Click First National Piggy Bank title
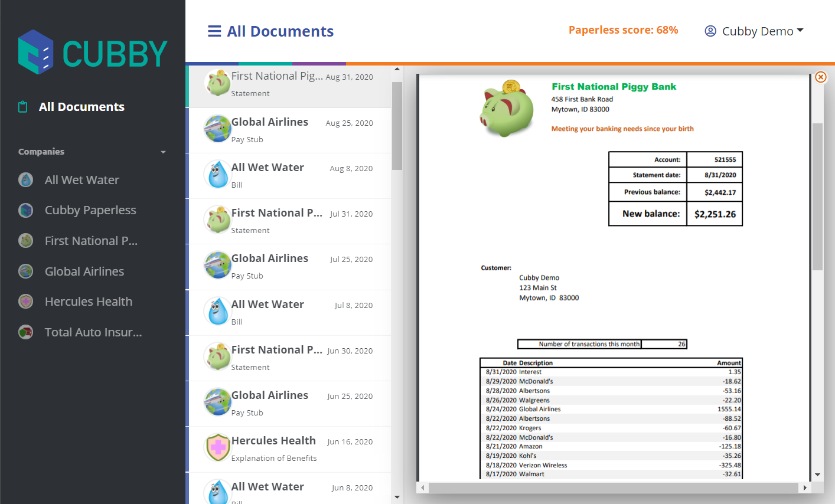This screenshot has height=504, width=835. [614, 87]
